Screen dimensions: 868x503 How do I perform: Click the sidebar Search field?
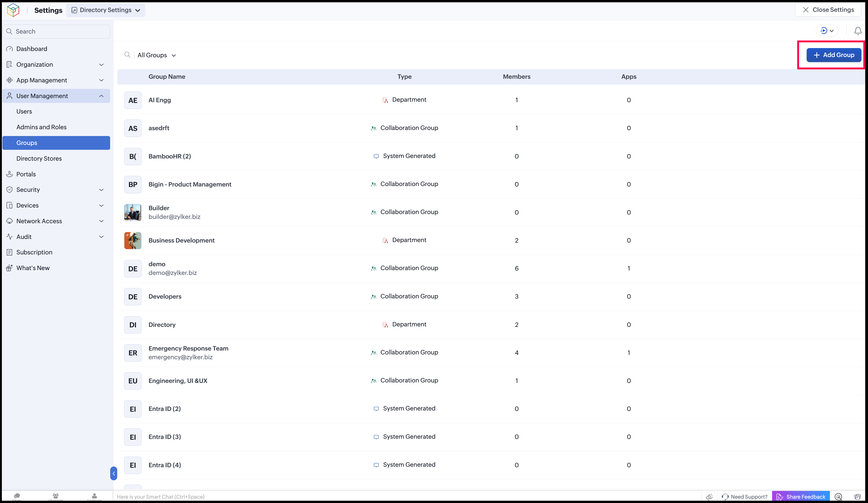coord(57,31)
